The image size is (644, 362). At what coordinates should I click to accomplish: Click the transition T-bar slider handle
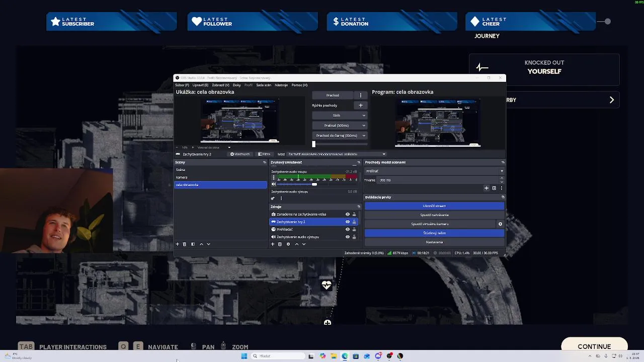[x=314, y=144]
